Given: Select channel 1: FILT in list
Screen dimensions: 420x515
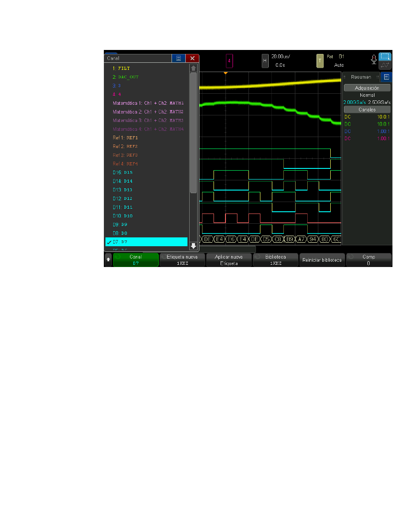Looking at the screenshot, I should tap(146, 69).
